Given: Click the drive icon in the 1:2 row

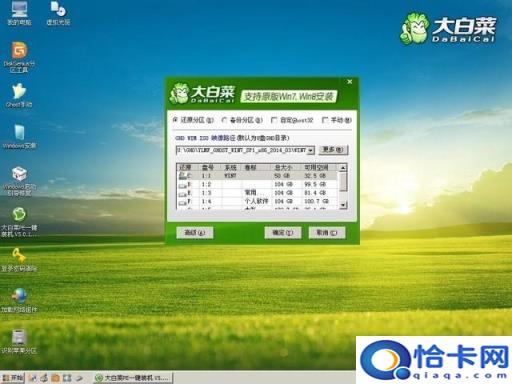Looking at the screenshot, I should (x=183, y=185).
